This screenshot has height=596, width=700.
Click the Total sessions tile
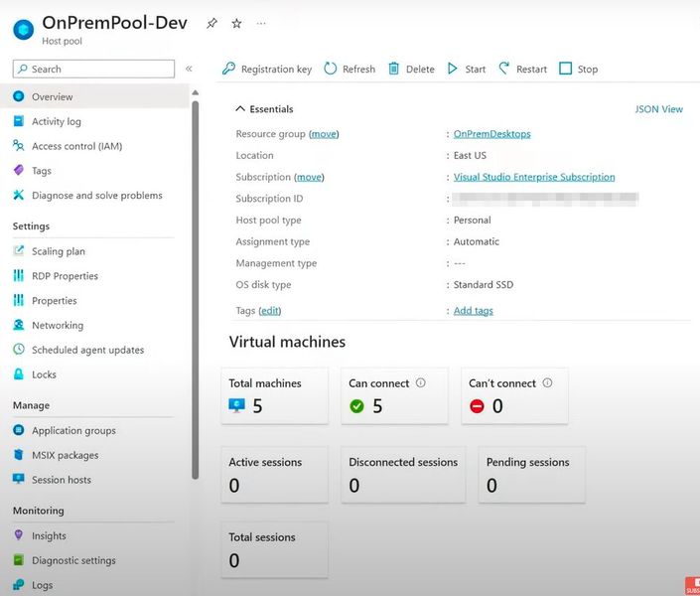coord(275,549)
